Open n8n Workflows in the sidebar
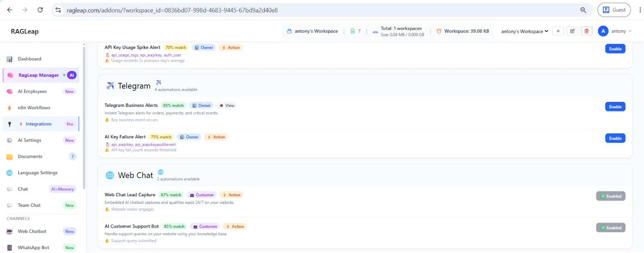This screenshot has height=253, width=644. [41, 108]
